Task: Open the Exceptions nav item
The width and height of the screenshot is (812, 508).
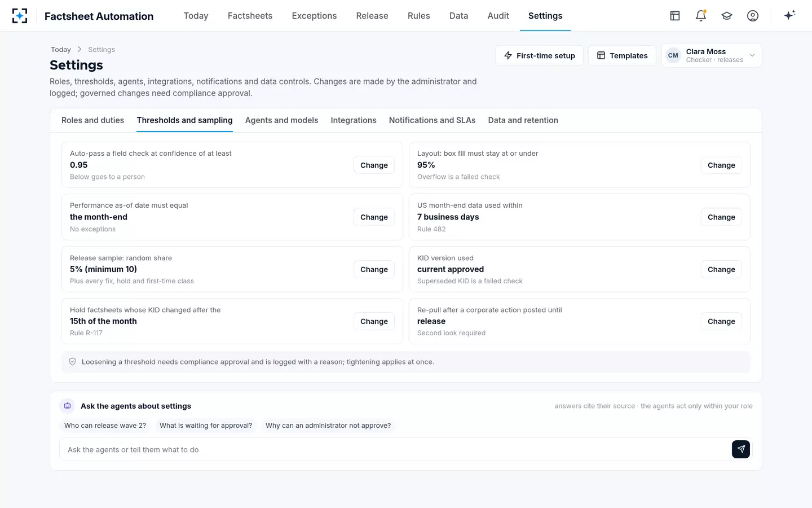Action: [x=314, y=16]
